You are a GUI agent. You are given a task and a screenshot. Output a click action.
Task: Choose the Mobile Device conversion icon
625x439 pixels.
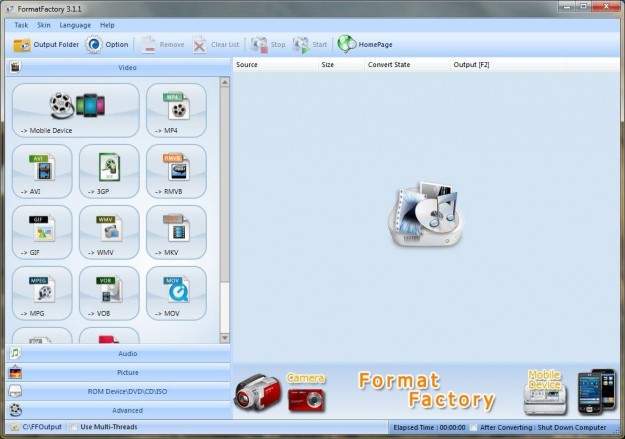76,110
